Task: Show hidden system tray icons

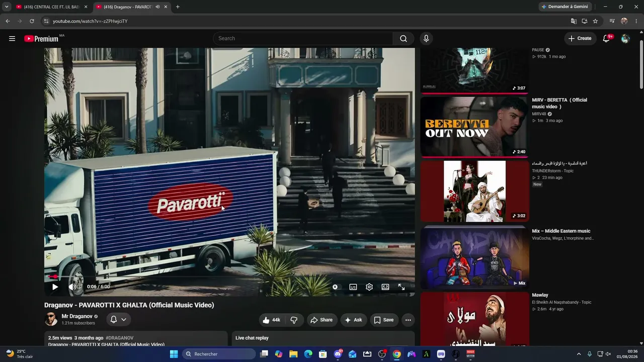Action: point(579,354)
